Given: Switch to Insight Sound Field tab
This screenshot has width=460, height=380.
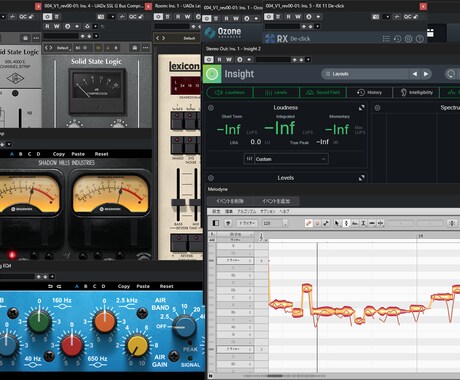Looking at the screenshot, I should [x=323, y=92].
